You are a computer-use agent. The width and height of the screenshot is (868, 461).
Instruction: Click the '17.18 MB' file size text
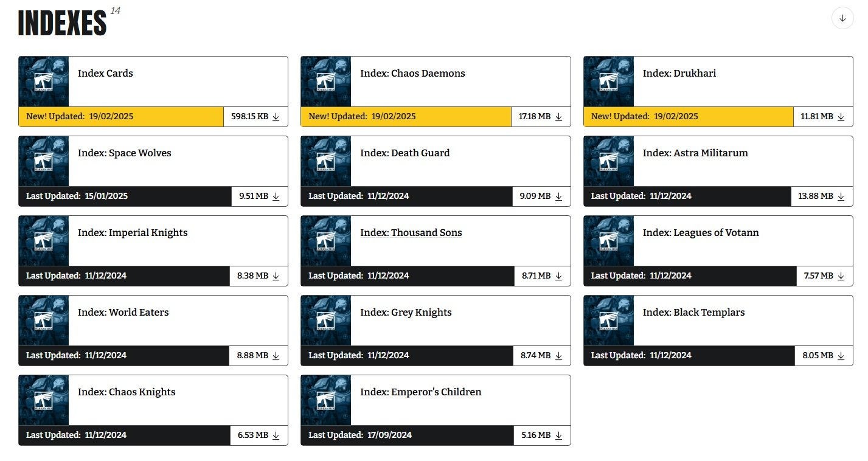tap(535, 117)
